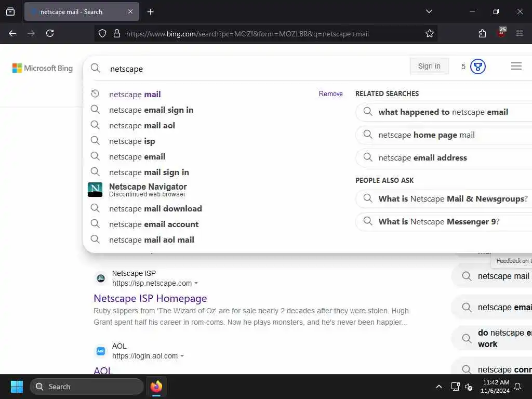
Task: Open a new tab with the plus button
Action: click(x=150, y=12)
